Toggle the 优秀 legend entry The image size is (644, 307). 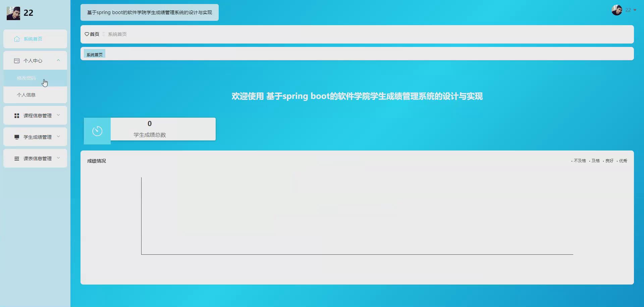(623, 161)
